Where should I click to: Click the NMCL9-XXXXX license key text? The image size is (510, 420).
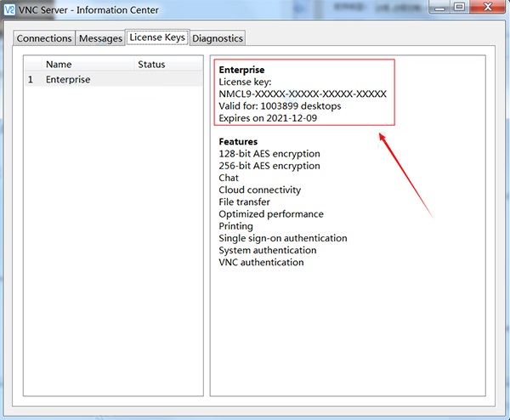tap(303, 94)
